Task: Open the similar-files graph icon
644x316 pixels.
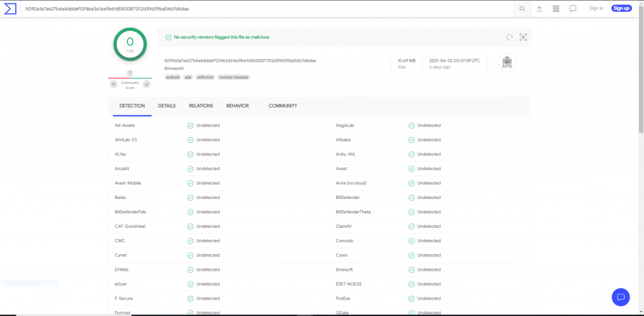Action: click(x=523, y=37)
